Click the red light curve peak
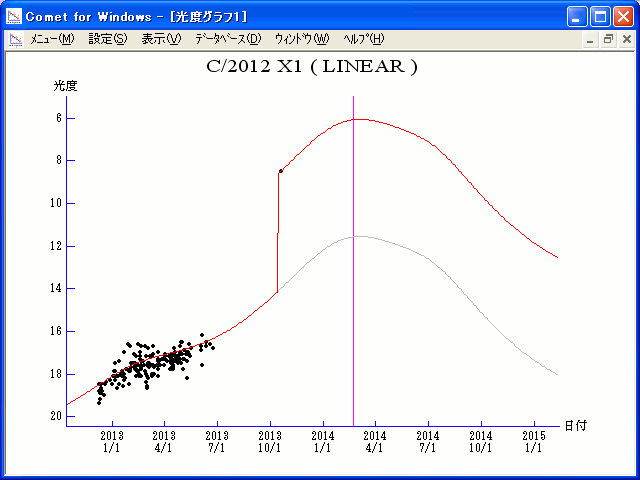The height and width of the screenshot is (480, 640). (x=359, y=119)
